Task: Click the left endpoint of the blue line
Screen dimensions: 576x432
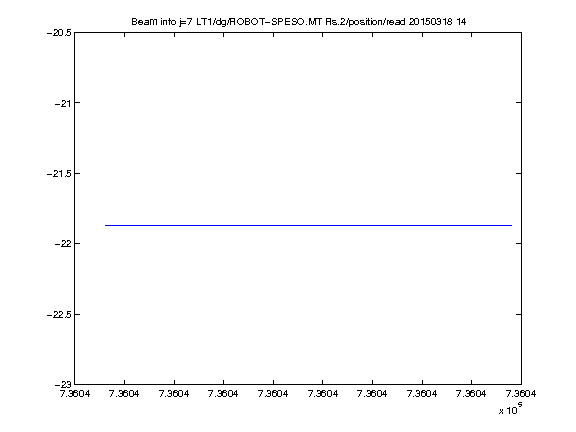Action: (105, 225)
